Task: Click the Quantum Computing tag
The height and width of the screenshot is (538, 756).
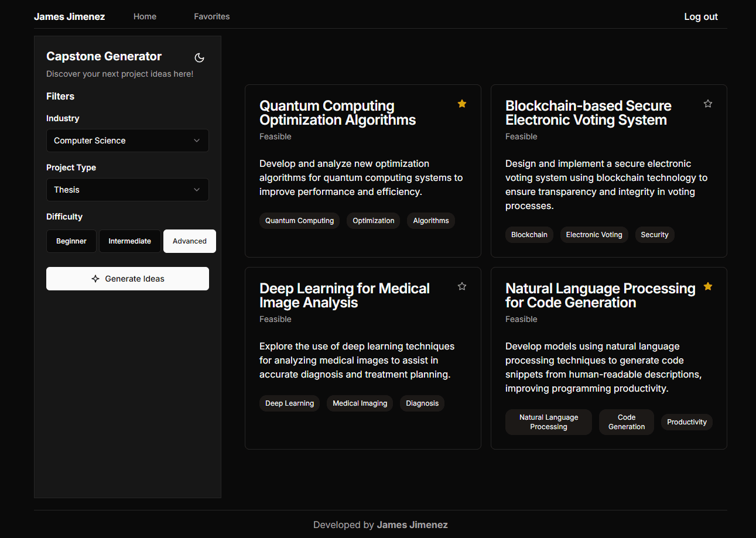Action: coord(299,221)
